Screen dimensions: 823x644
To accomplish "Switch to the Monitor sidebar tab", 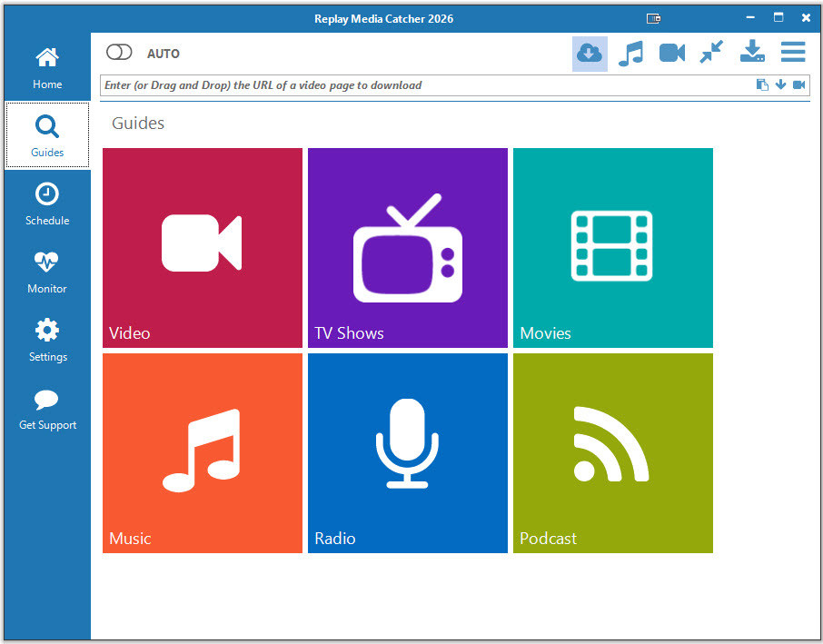I will tap(47, 272).
